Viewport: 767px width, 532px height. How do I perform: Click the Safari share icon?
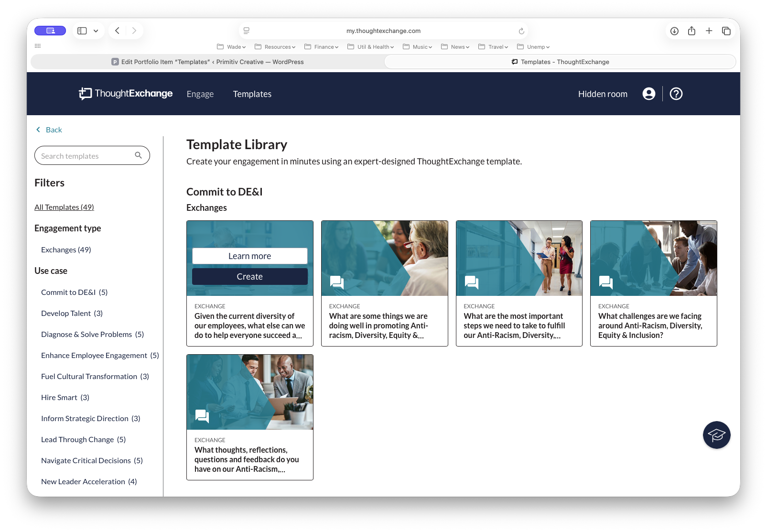(x=691, y=31)
